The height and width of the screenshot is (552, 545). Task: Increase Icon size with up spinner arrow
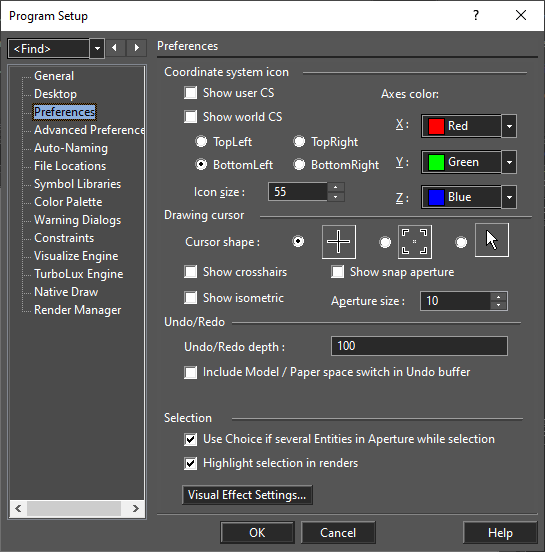336,187
